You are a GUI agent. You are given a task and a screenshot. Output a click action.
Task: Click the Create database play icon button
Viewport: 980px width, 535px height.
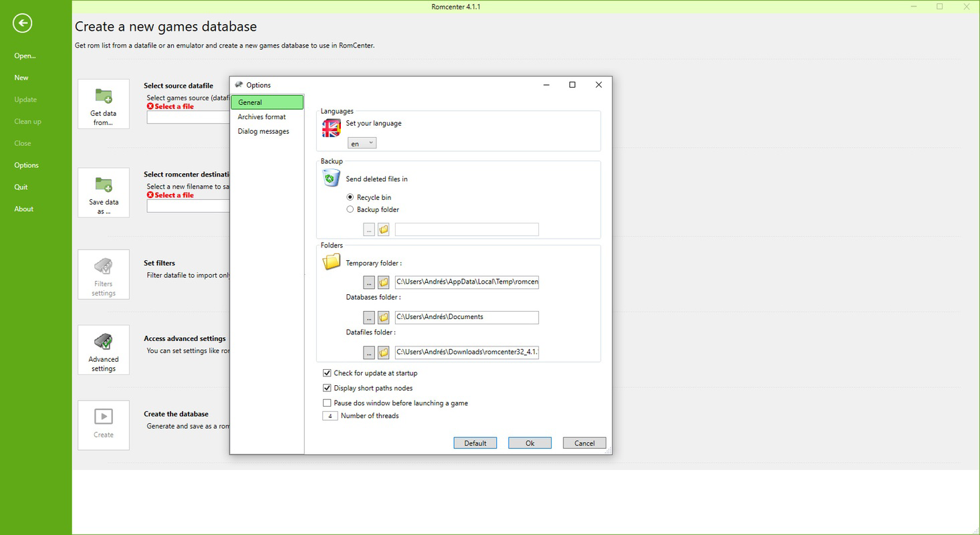click(x=104, y=425)
